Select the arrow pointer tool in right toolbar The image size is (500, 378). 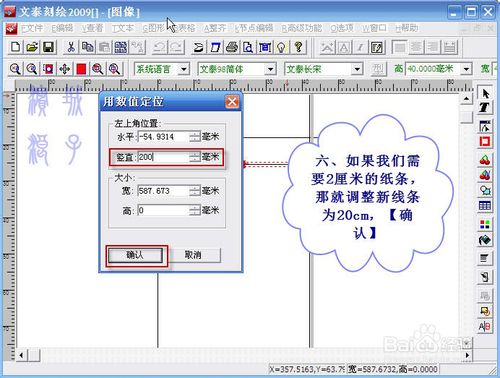click(485, 93)
